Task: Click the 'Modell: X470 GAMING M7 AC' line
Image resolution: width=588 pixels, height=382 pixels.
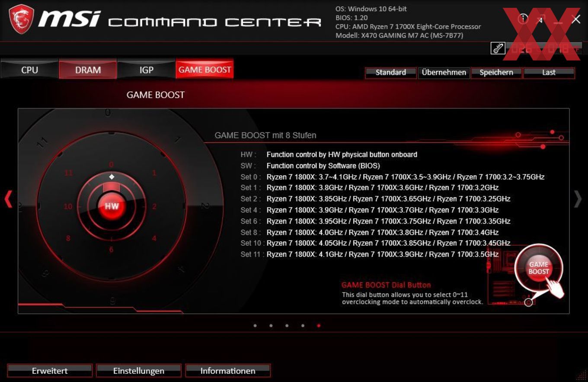Action: click(399, 35)
